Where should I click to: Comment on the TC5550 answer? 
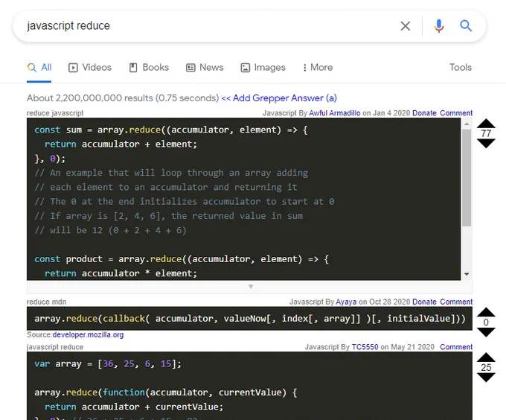(456, 347)
